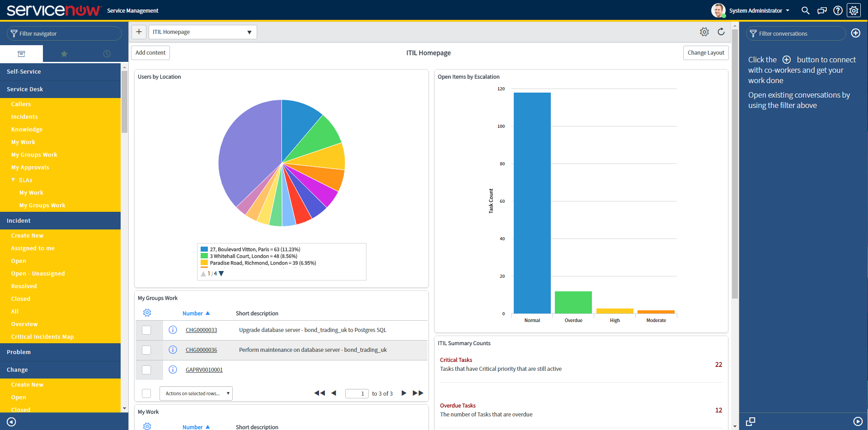Click the Change Layout button
The image size is (868, 430).
(706, 52)
